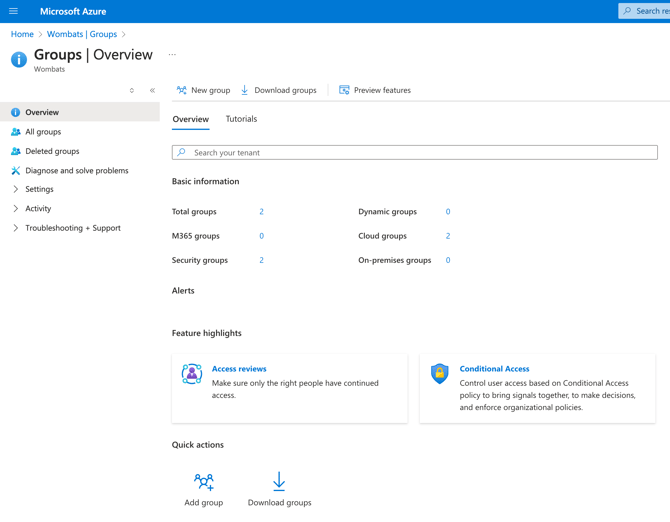The width and height of the screenshot is (670, 522).
Task: Click the Microsoft Azure title
Action: click(x=73, y=12)
